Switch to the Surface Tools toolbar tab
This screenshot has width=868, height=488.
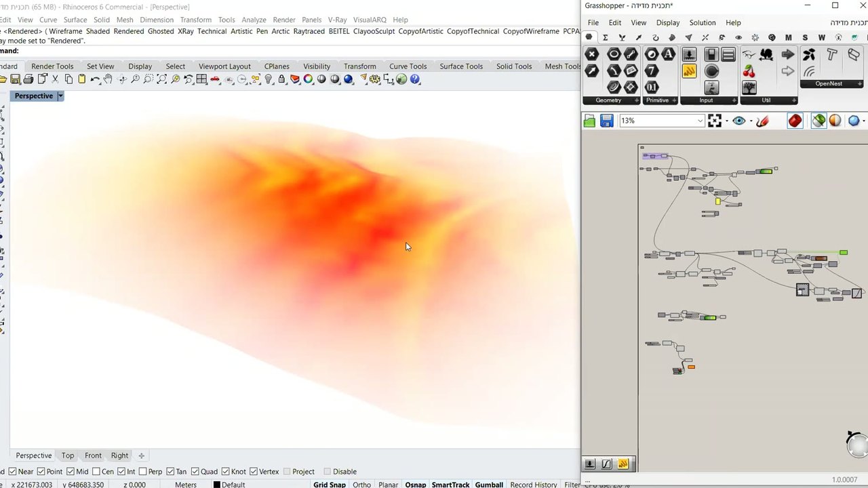(461, 66)
